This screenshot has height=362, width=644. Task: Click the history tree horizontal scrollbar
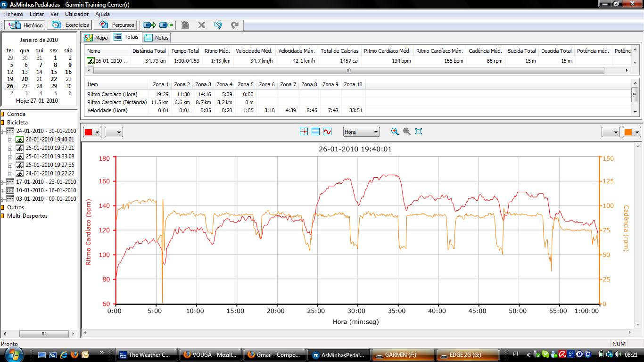pyautogui.click(x=39, y=334)
